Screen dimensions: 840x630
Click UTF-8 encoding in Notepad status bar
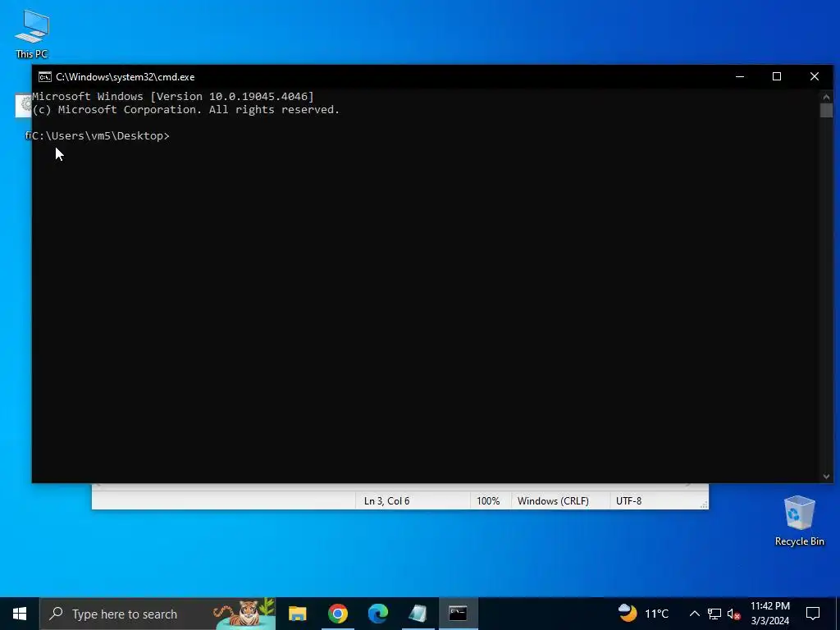tap(628, 501)
